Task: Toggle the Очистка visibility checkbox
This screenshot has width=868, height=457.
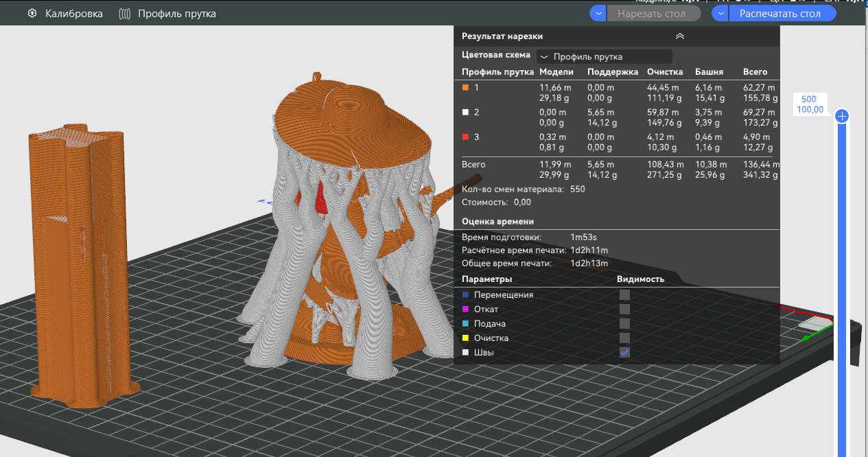Action: click(624, 338)
